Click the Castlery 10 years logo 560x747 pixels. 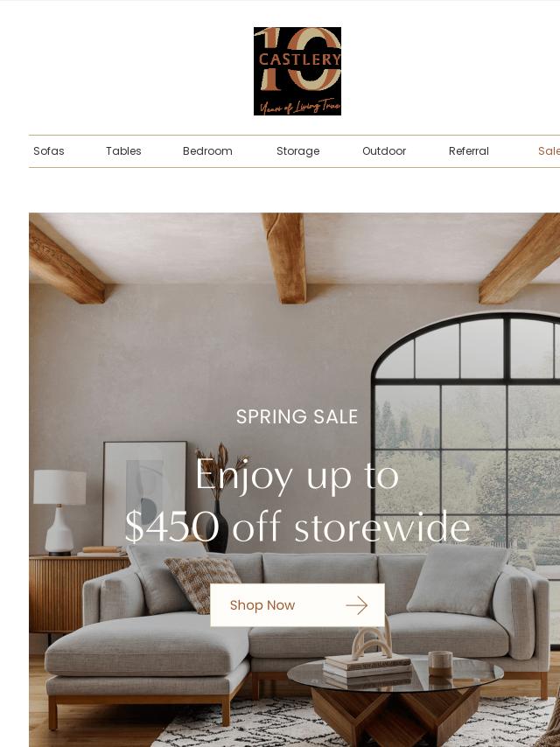tap(297, 71)
